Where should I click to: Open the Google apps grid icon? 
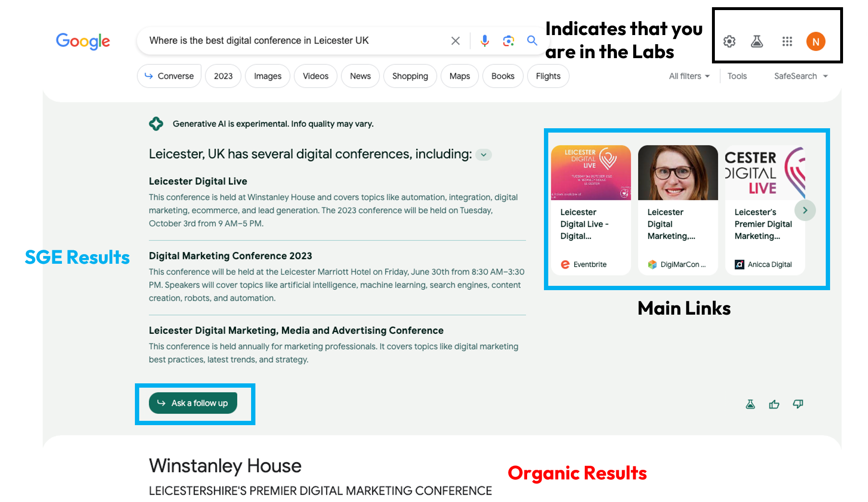(787, 41)
